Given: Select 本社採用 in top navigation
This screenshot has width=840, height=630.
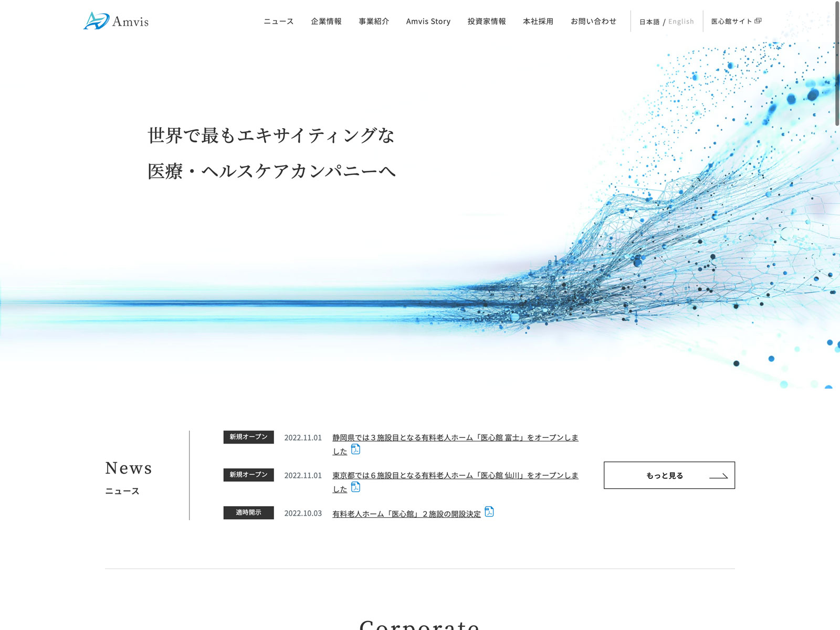Looking at the screenshot, I should coord(538,22).
